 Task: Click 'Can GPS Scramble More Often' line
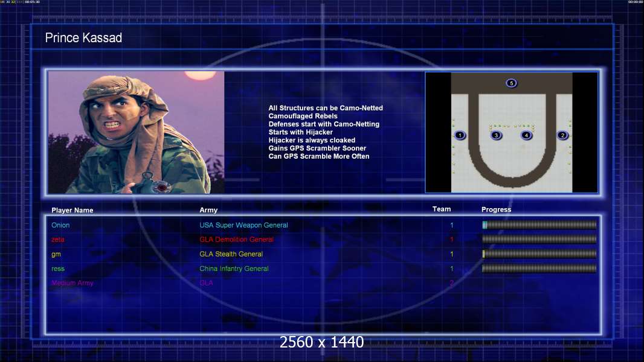(x=319, y=156)
